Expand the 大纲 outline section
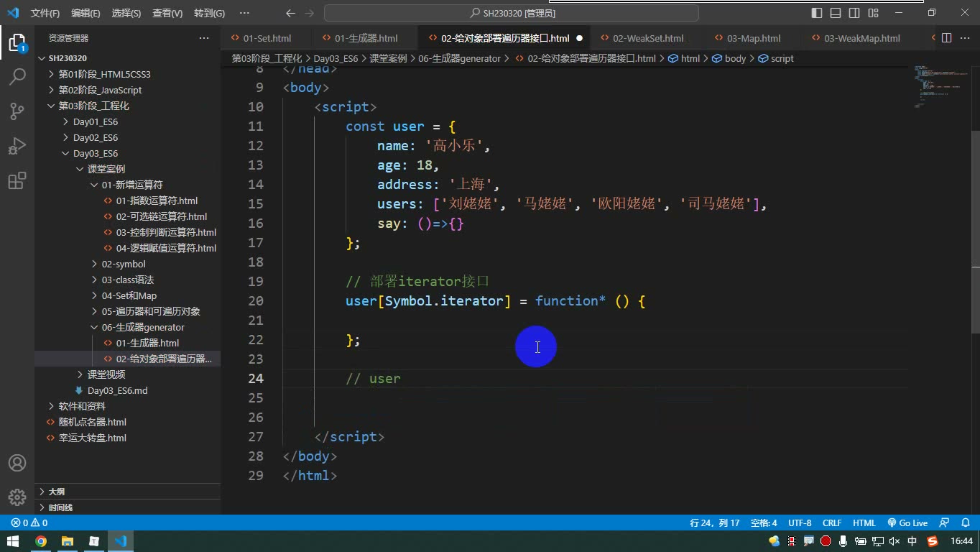This screenshot has height=552, width=980. coord(56,492)
